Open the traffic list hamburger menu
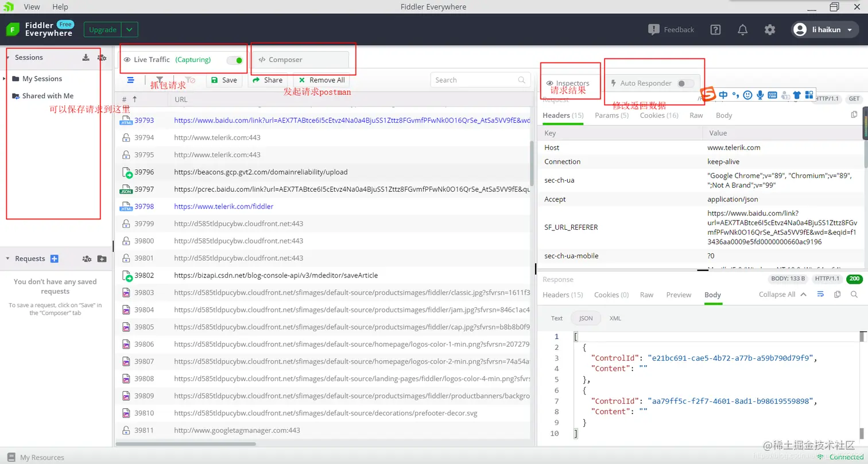Viewport: 868px width, 464px height. (130, 80)
